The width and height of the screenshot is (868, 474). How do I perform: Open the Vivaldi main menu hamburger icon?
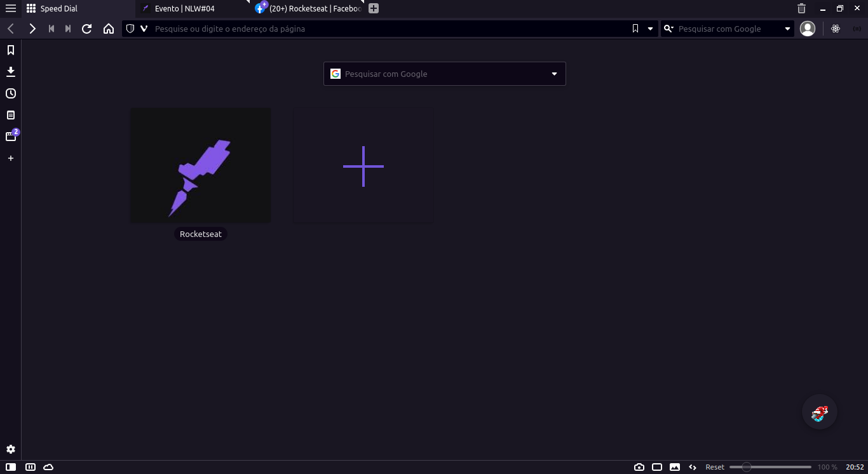click(x=10, y=8)
